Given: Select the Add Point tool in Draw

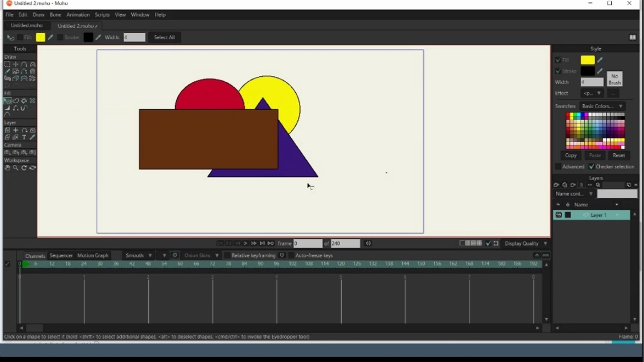Looking at the screenshot, I should [24, 64].
